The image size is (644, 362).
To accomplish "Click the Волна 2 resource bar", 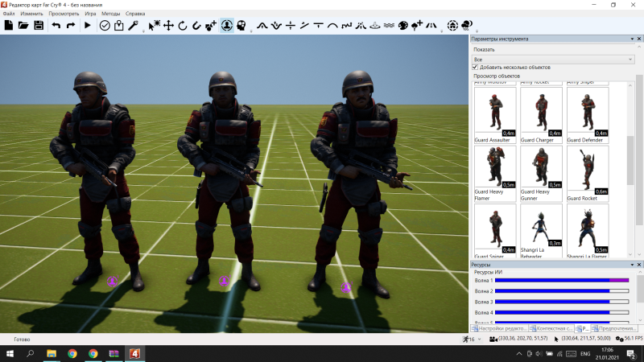I will pos(562,291).
